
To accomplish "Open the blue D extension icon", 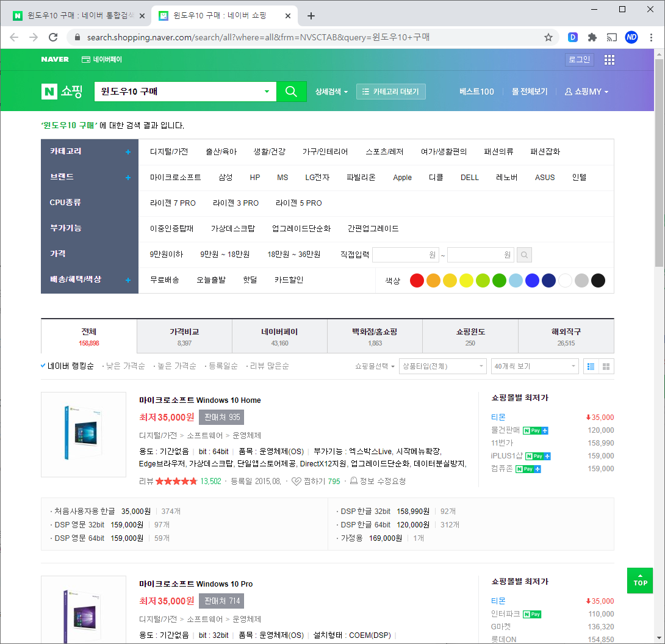I will tap(572, 37).
